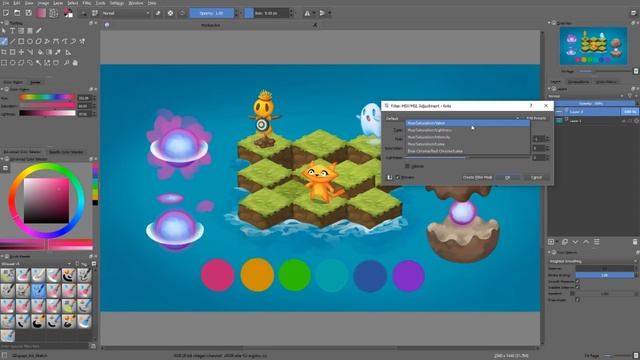This screenshot has width=640, height=360.
Task: Select the Rectangular Selection tool
Action: (4, 63)
